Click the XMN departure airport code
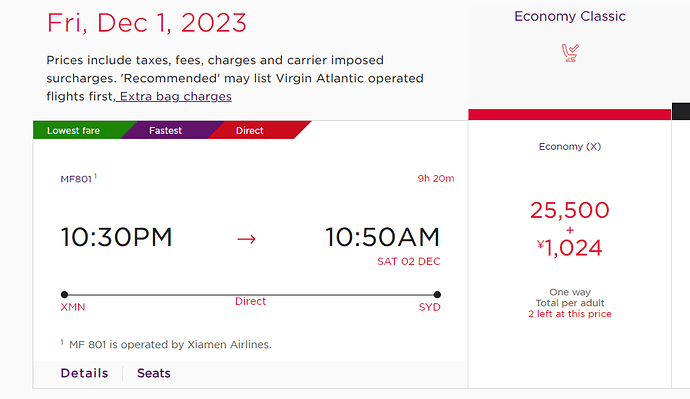The width and height of the screenshot is (690, 399). click(73, 307)
